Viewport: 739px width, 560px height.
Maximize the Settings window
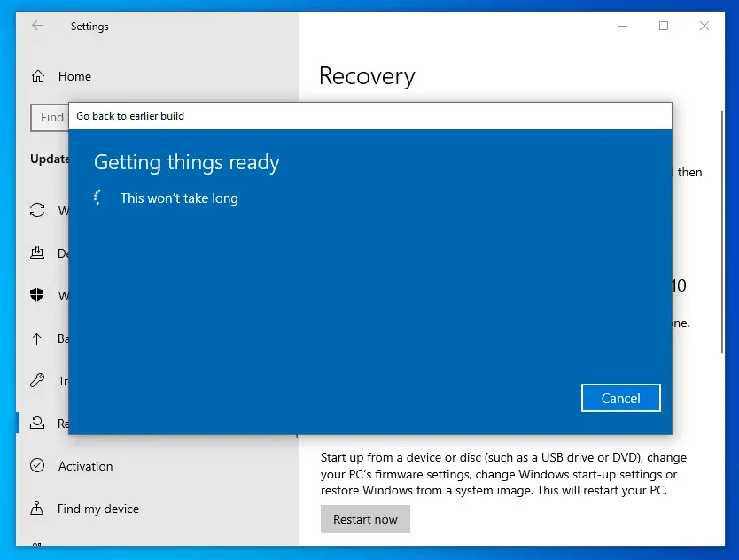[x=664, y=26]
